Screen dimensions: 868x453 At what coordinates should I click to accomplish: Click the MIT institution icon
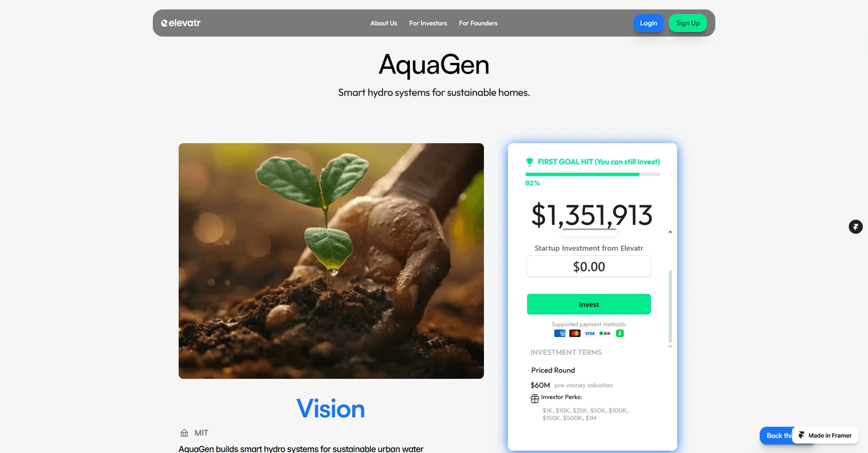(184, 433)
